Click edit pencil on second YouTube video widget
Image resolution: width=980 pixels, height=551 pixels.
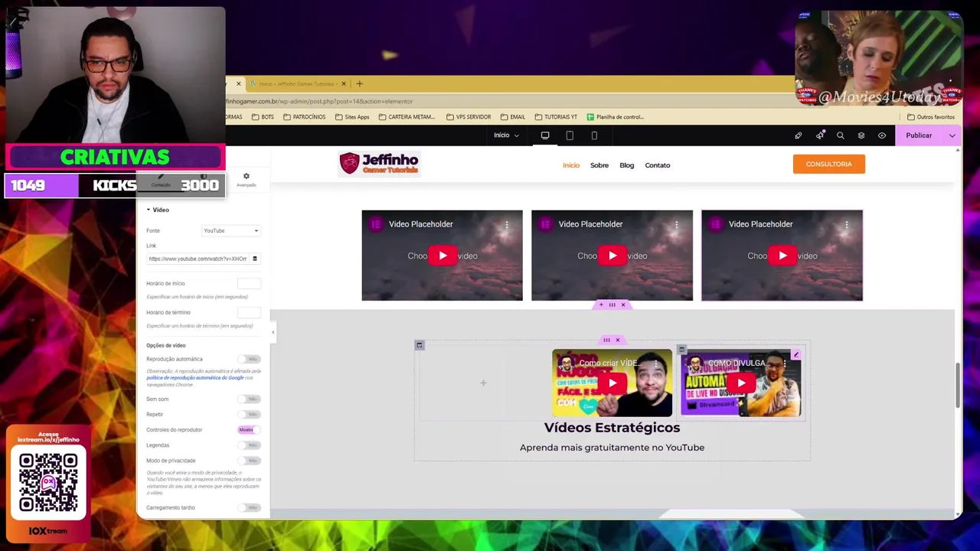796,355
